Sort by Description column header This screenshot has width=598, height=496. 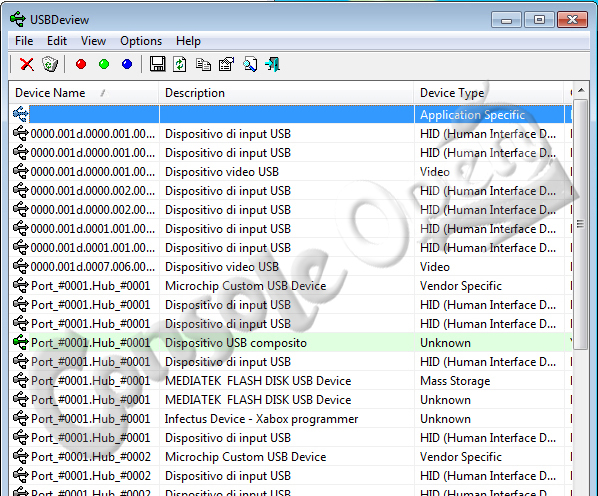286,93
